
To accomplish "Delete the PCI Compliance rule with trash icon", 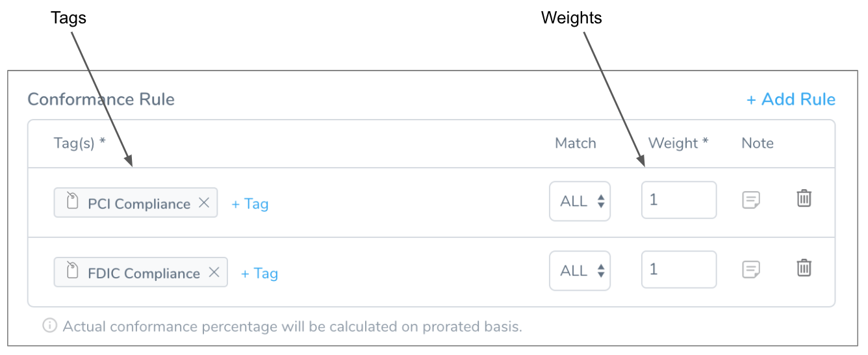I will [804, 198].
